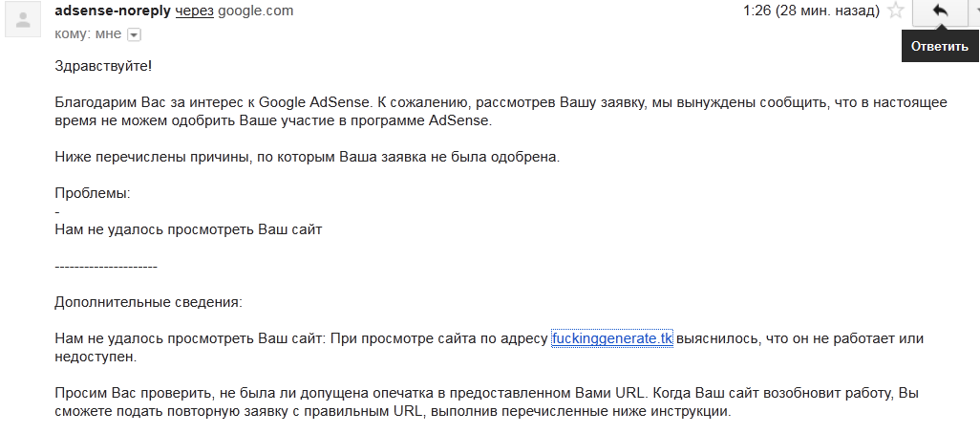This screenshot has width=980, height=434.
Task: Click the "Здравствуйте!" greeting line
Action: (103, 66)
